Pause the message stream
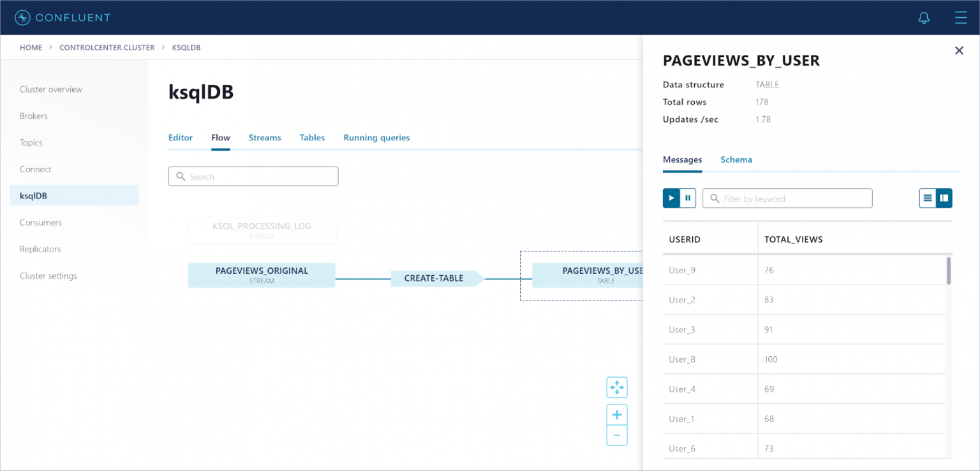This screenshot has width=980, height=471. pyautogui.click(x=688, y=198)
